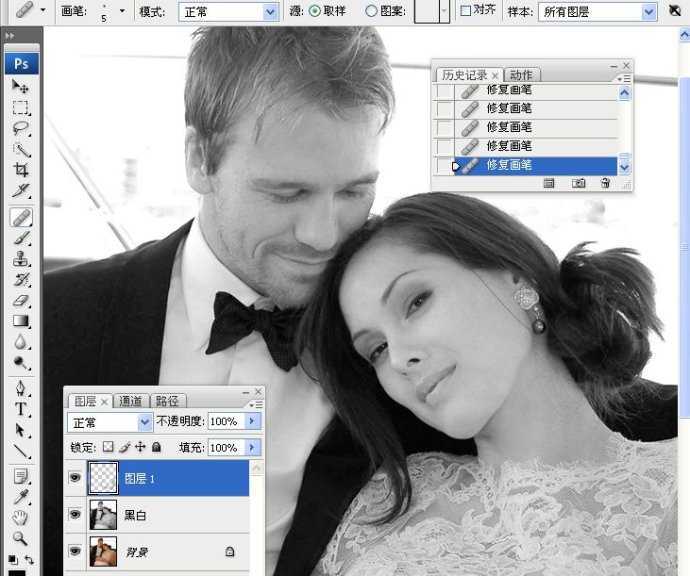Image resolution: width=690 pixels, height=576 pixels.
Task: Select the Line tool
Action: (x=20, y=451)
